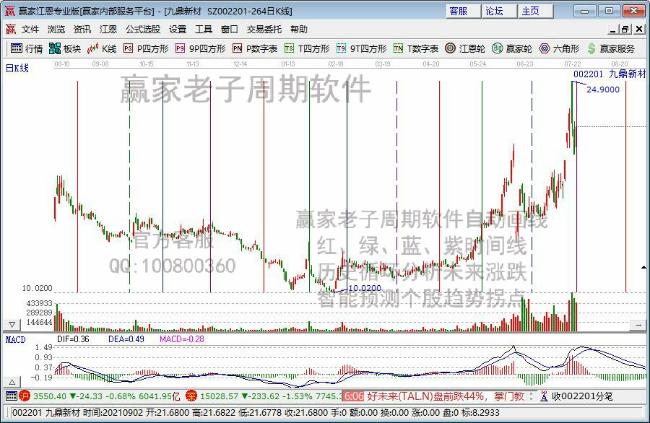Open the 交易委托 menu
Image resolution: width=650 pixels, height=423 pixels.
tap(264, 29)
